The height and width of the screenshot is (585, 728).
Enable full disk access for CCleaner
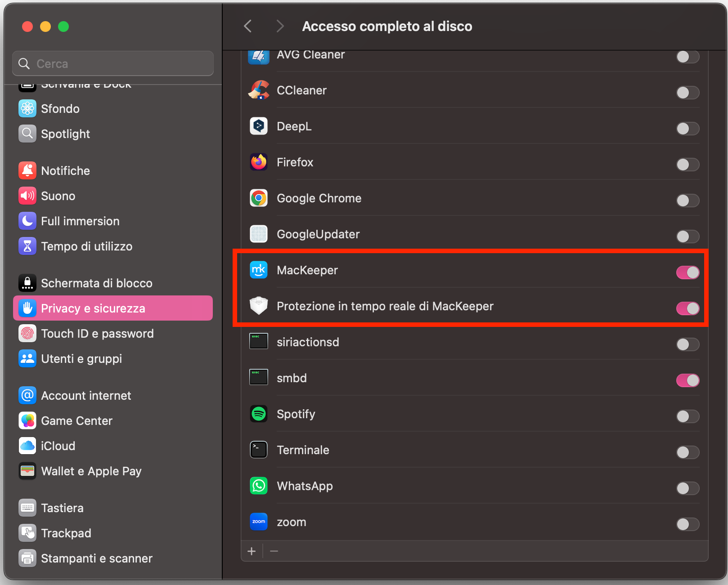688,93
